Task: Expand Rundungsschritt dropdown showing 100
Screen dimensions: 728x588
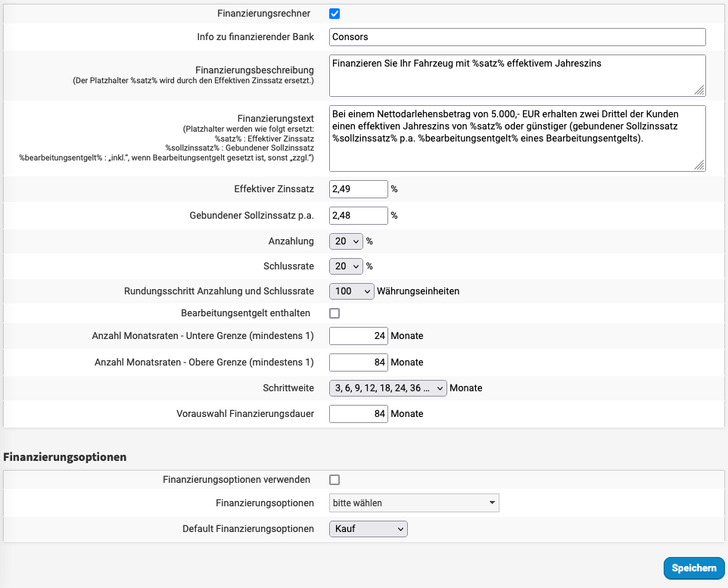Action: point(352,291)
